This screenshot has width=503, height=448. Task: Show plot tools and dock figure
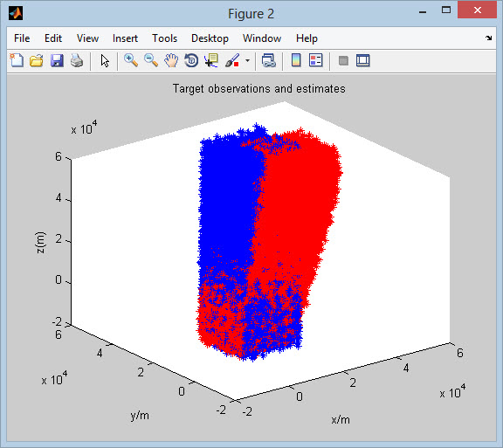(x=362, y=60)
